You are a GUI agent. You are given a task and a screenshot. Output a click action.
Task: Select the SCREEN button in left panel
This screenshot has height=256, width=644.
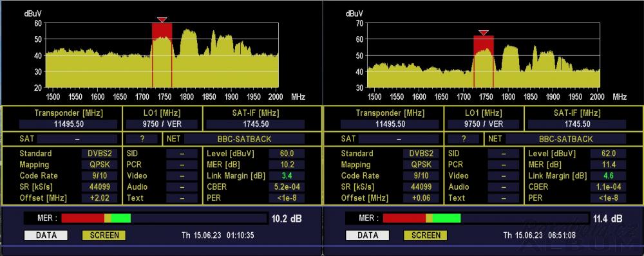(104, 235)
